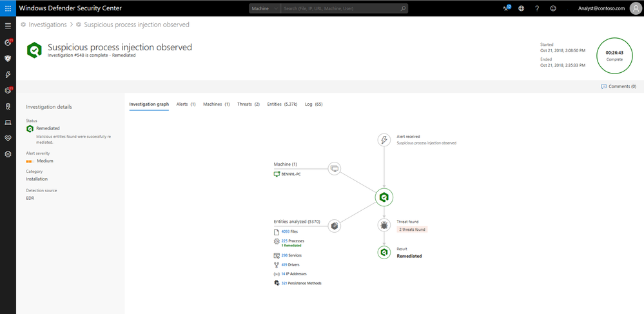Click the large green investigation status icon near the title
The height and width of the screenshot is (314, 644).
coord(35,50)
